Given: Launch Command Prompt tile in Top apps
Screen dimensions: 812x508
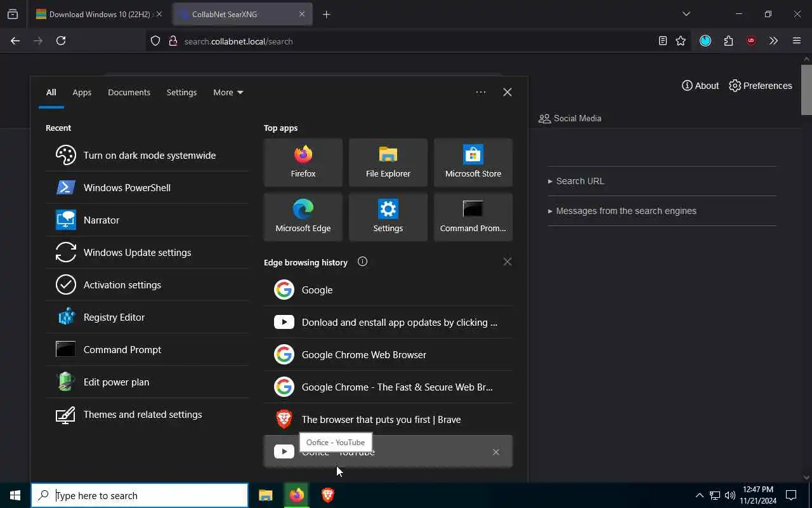Looking at the screenshot, I should [473, 217].
